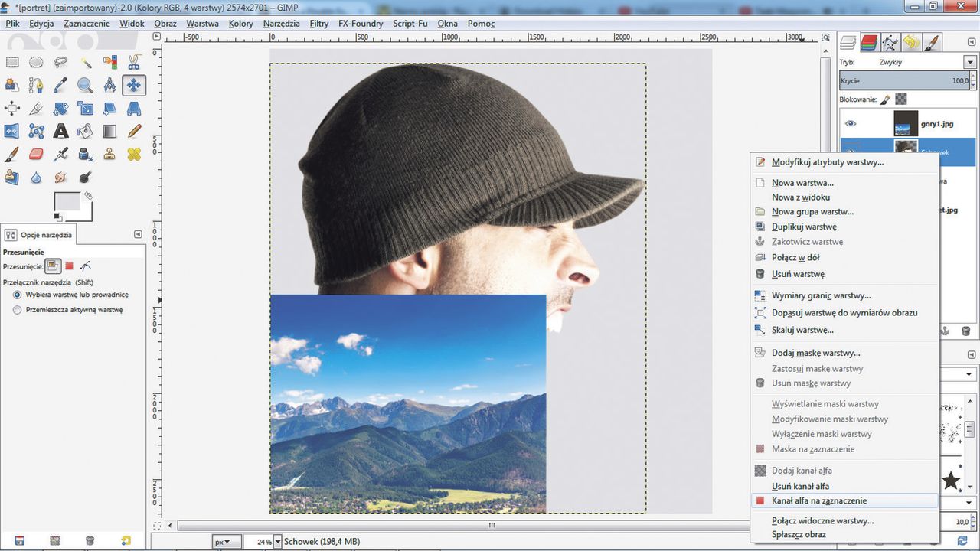Select the Clone stamp tool
Image resolution: width=980 pixels, height=551 pixels.
109,154
